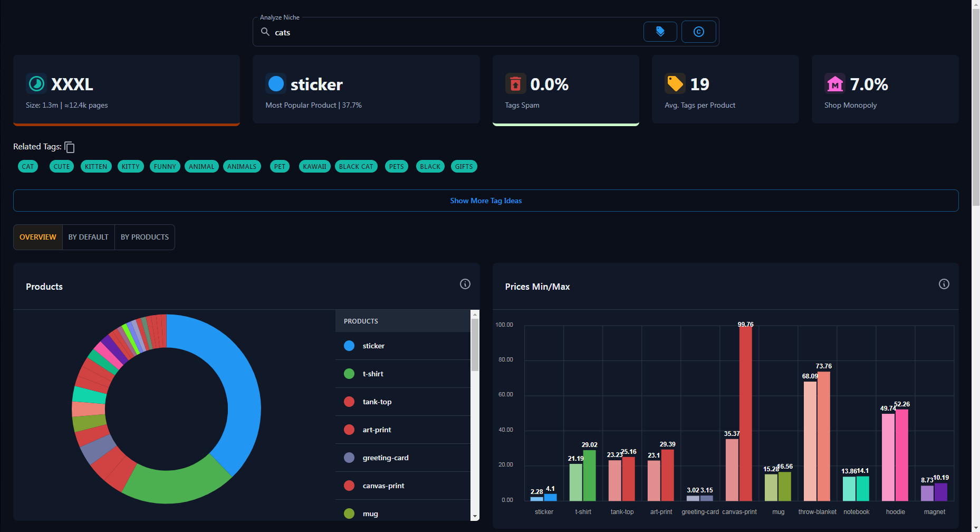
Task: Select the CUTE related tag
Action: 62,167
